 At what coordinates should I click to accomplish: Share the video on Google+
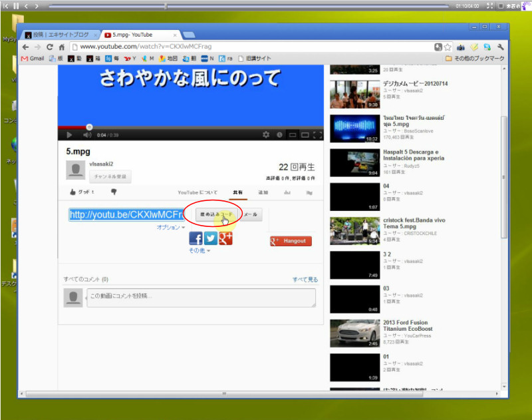pos(225,239)
